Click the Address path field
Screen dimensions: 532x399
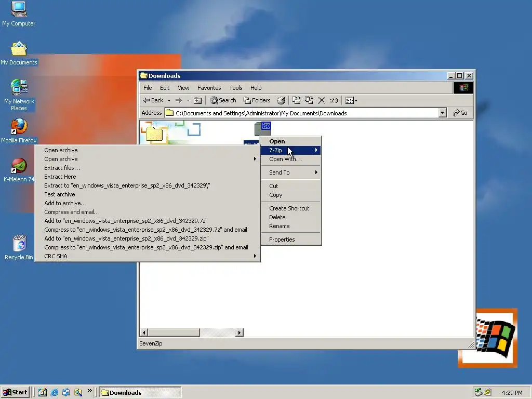(302, 113)
